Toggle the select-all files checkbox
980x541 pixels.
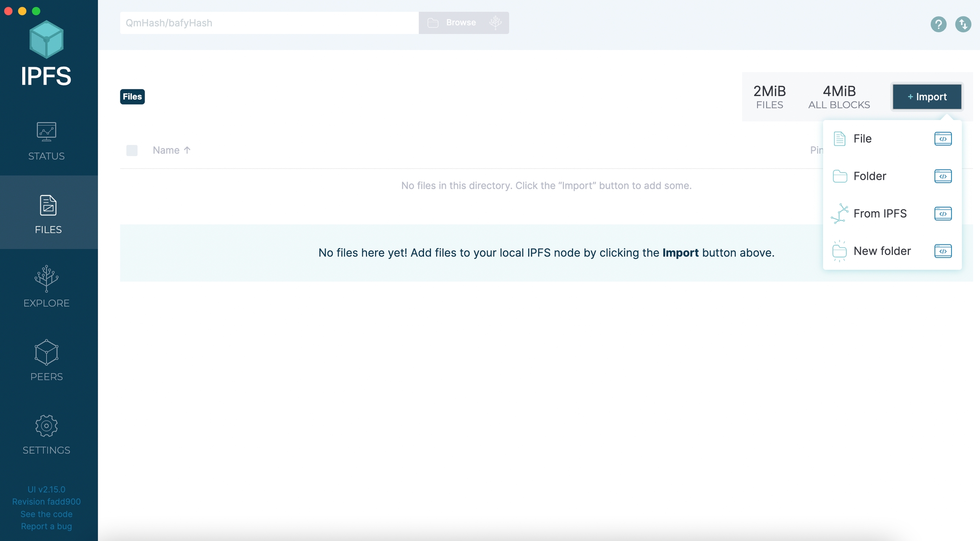point(132,150)
